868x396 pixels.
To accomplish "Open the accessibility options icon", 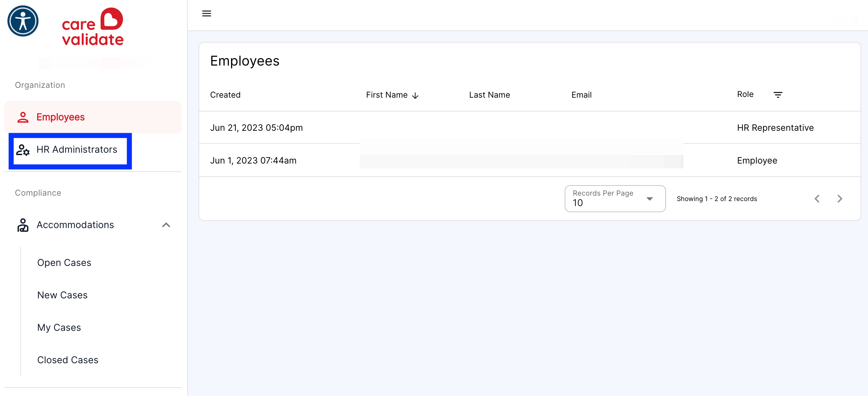I will (23, 21).
